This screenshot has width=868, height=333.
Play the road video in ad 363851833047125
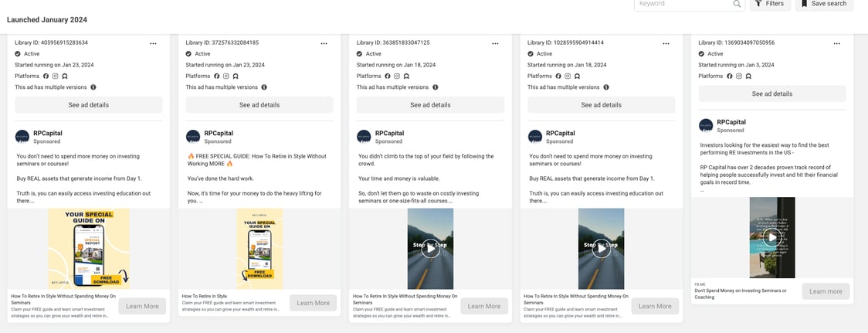pyautogui.click(x=431, y=248)
